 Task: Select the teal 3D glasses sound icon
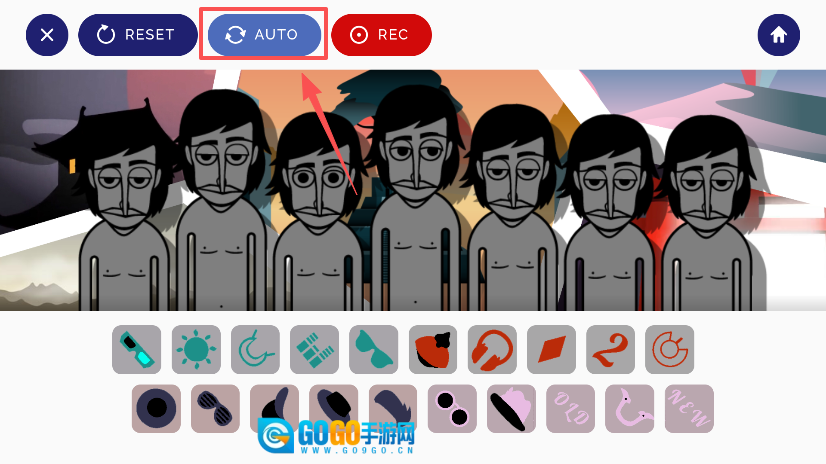136,349
